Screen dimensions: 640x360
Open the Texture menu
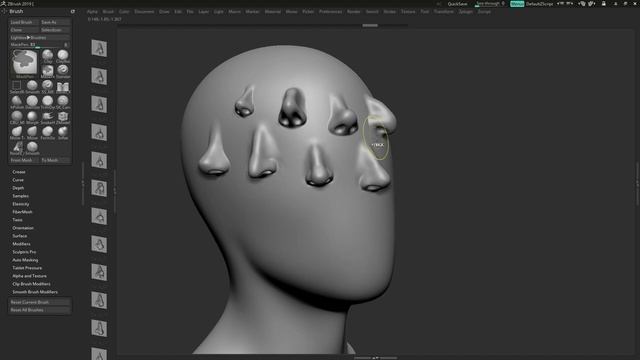pos(408,11)
